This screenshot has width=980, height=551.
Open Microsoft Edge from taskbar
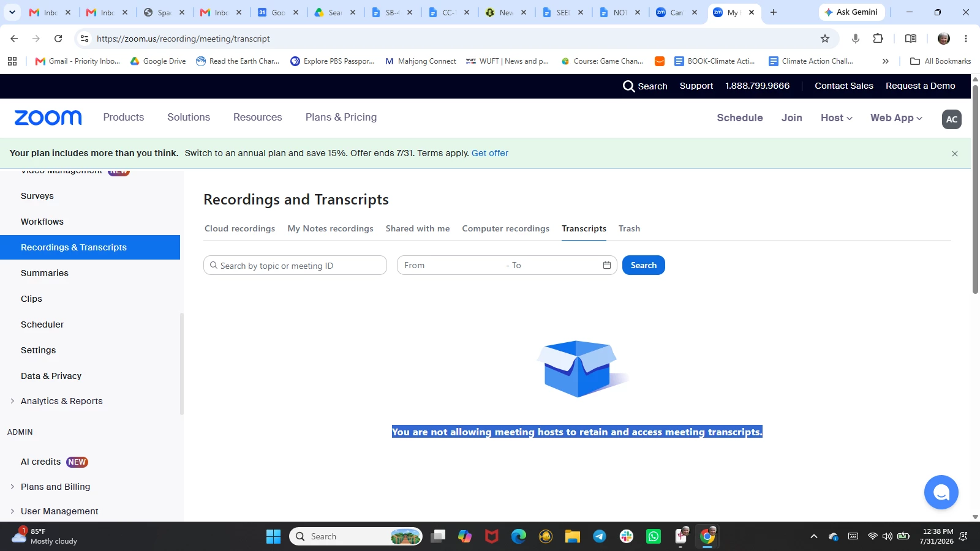(x=519, y=536)
